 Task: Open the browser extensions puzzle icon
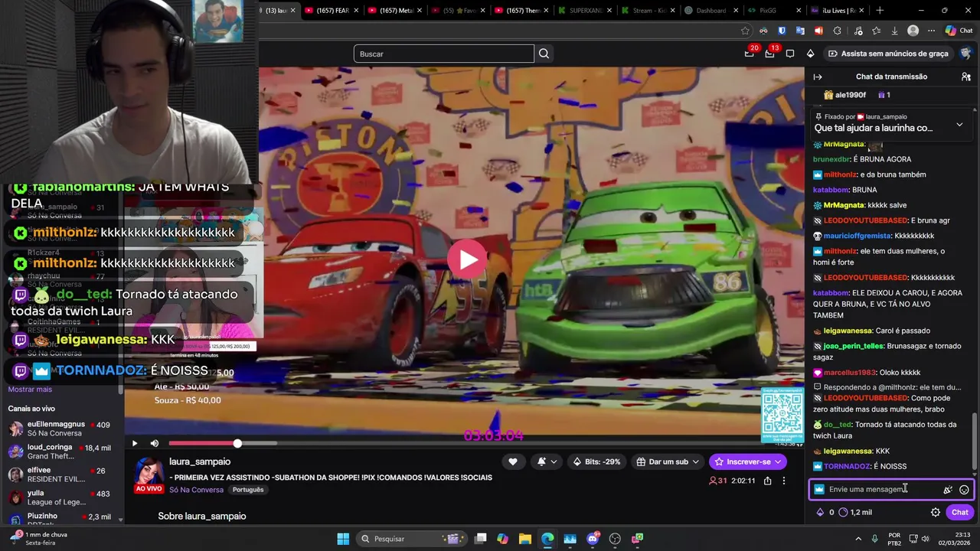click(837, 31)
